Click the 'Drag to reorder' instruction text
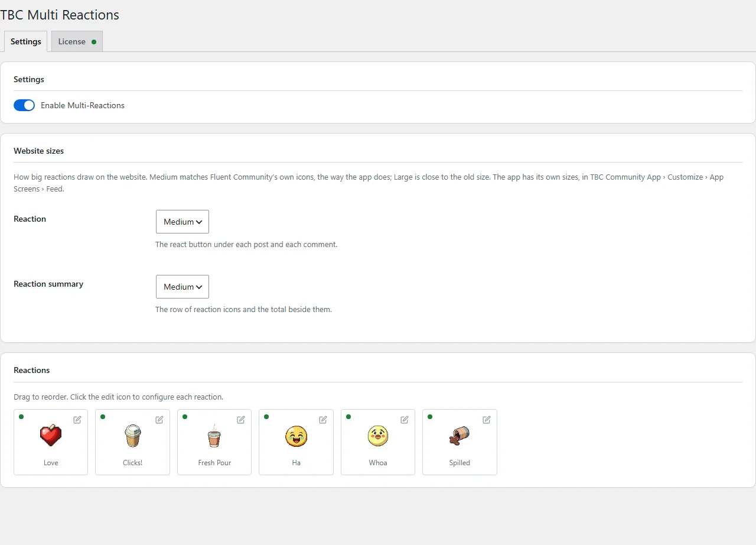This screenshot has height=545, width=756. click(118, 397)
